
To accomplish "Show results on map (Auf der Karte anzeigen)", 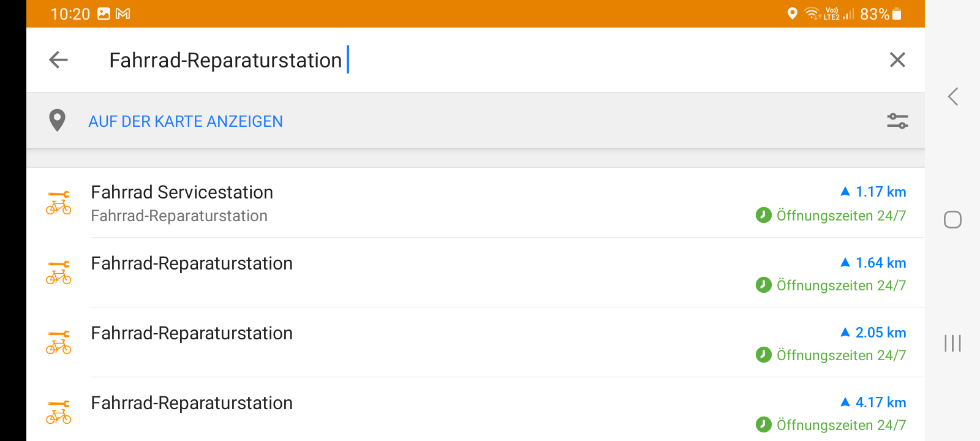I will click(x=186, y=121).
